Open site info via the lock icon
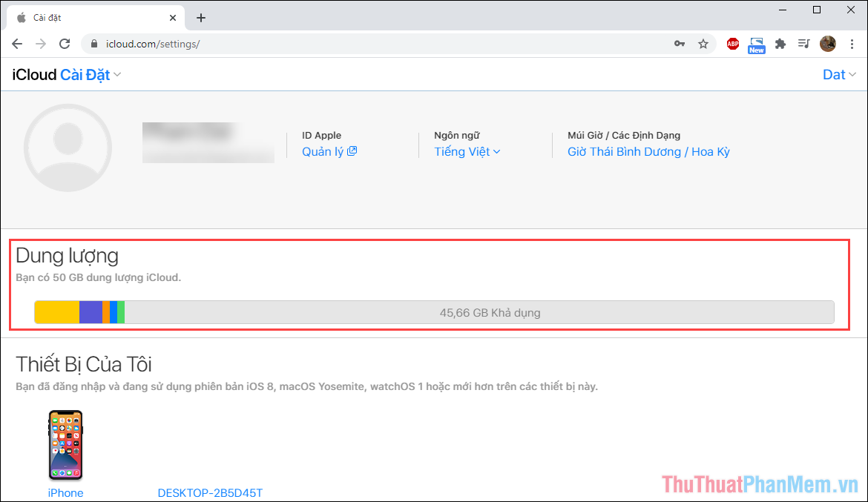This screenshot has width=868, height=502. pos(94,44)
